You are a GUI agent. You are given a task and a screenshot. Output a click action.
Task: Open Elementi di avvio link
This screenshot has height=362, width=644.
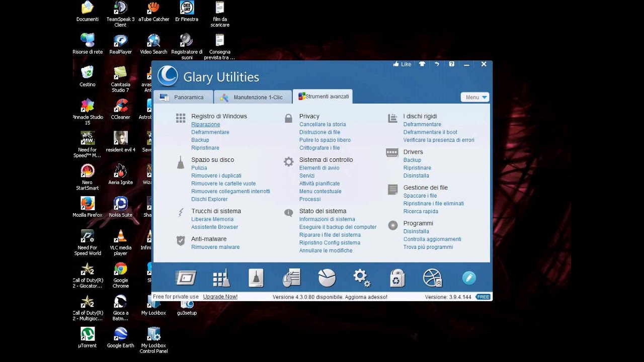point(319,168)
